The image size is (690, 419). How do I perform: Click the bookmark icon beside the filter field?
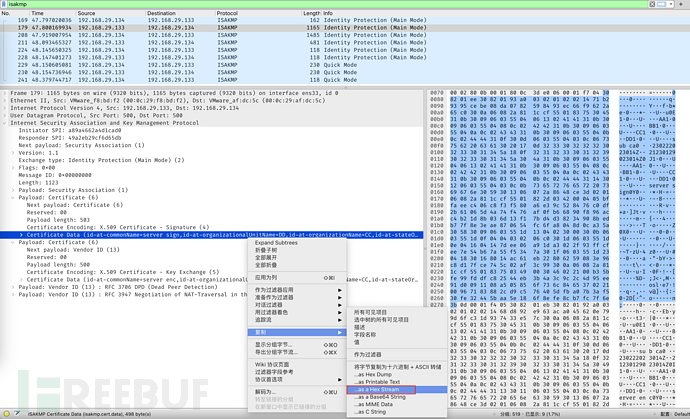(x=4, y=4)
